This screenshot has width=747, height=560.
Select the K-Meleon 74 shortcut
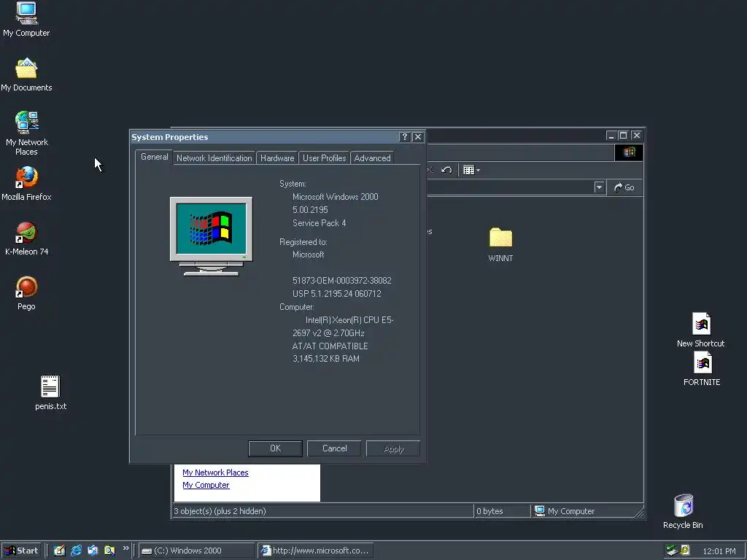coord(26,238)
